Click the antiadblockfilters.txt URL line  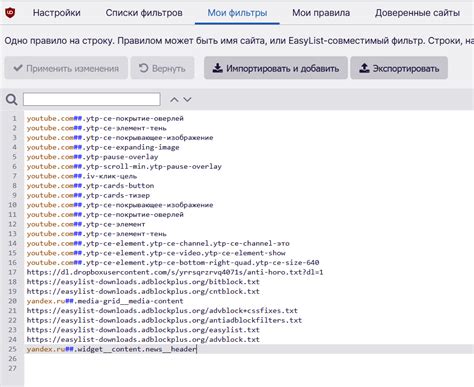coord(164,320)
